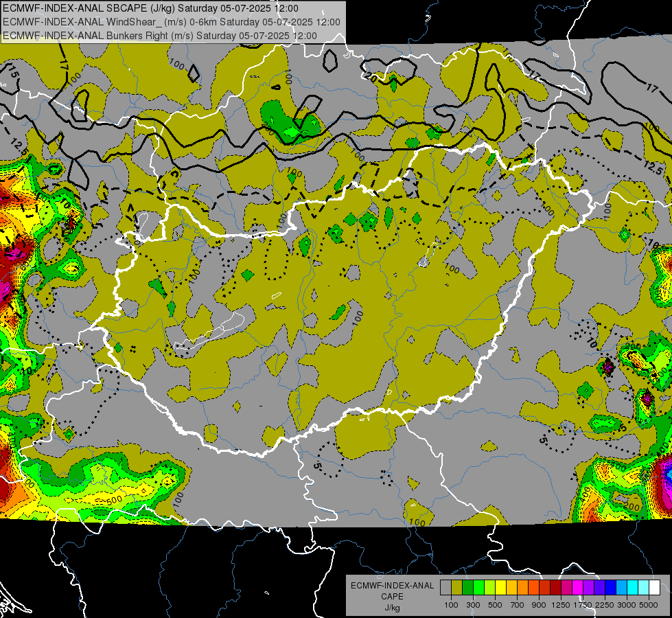The image size is (672, 618).
Task: Click the J/kg unit label in legend
Action: 392,608
